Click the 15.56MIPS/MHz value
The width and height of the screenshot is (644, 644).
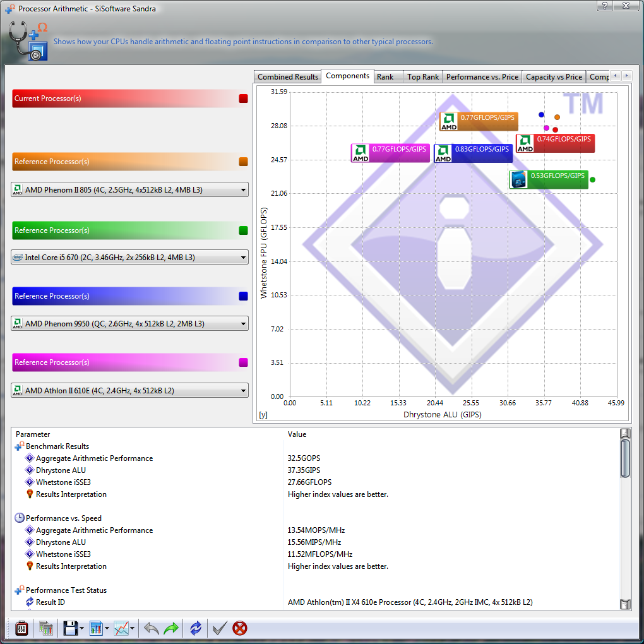click(314, 542)
